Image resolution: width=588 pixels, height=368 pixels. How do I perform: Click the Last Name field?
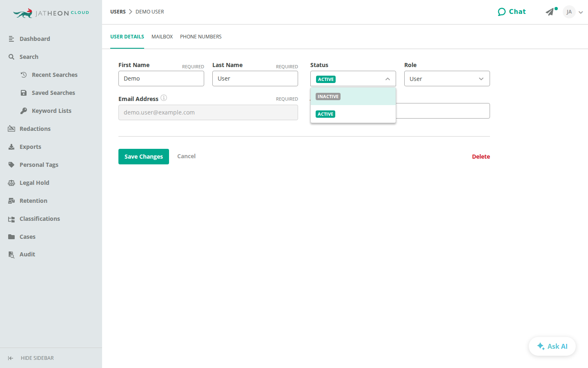(x=255, y=79)
